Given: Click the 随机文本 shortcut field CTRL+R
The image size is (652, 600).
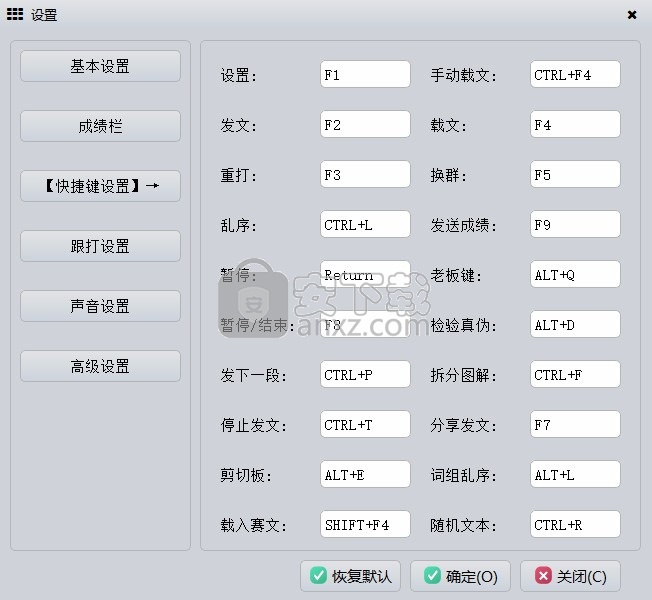Looking at the screenshot, I should tap(575, 524).
